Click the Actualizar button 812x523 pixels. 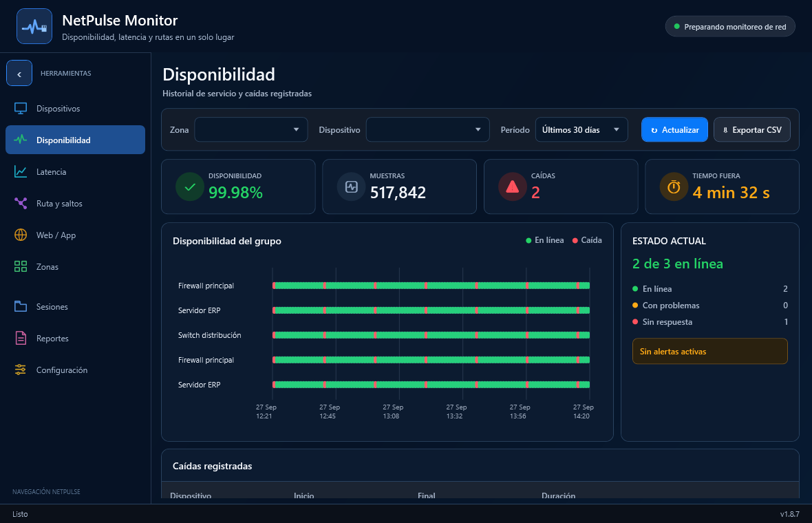click(675, 129)
